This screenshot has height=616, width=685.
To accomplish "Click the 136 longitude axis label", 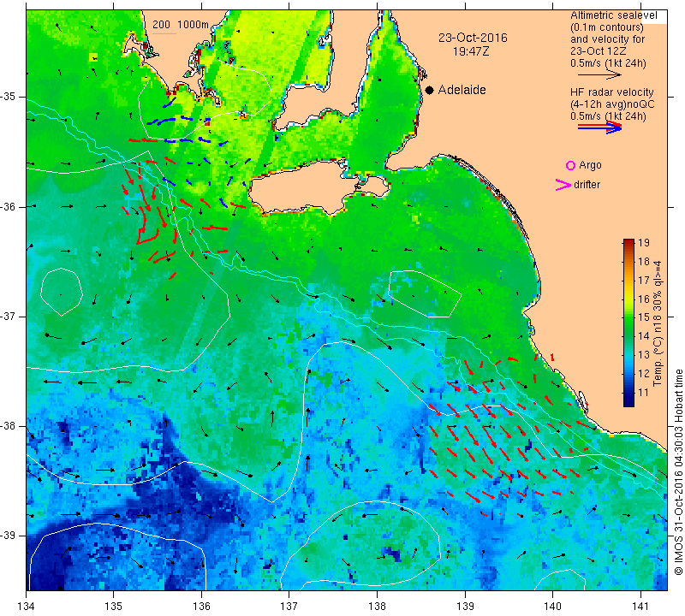I will [201, 607].
